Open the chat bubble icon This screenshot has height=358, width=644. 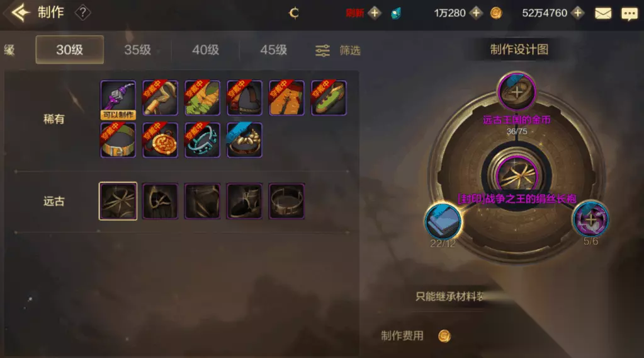(x=630, y=14)
